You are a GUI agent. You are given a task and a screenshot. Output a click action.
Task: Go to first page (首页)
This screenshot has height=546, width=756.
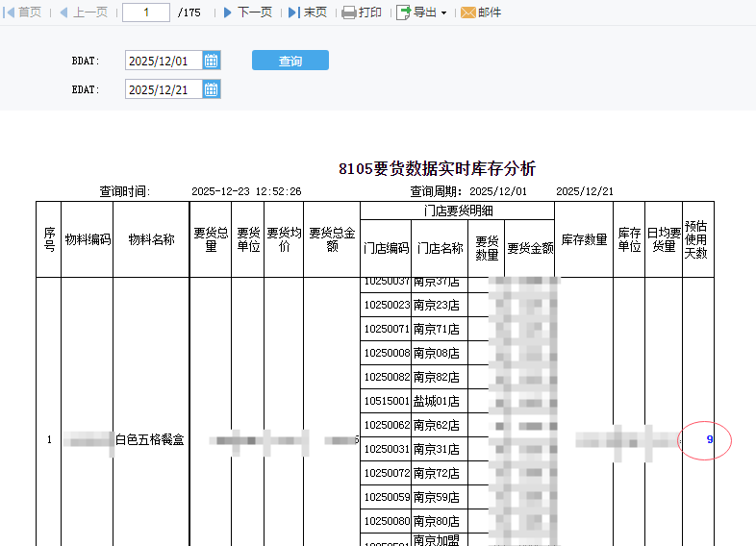(24, 12)
